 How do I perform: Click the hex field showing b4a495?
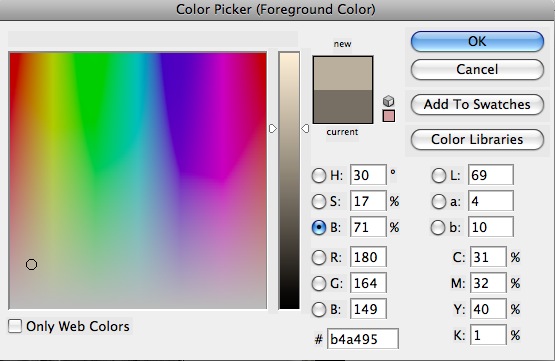363,339
